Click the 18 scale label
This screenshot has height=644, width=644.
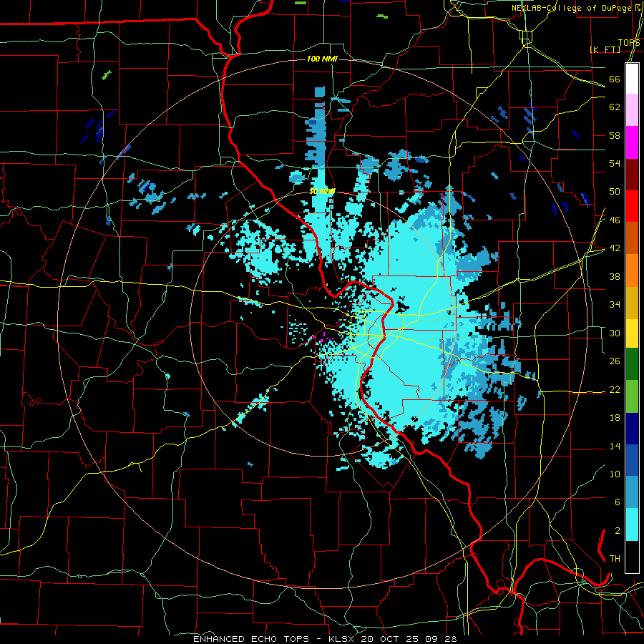coord(615,418)
